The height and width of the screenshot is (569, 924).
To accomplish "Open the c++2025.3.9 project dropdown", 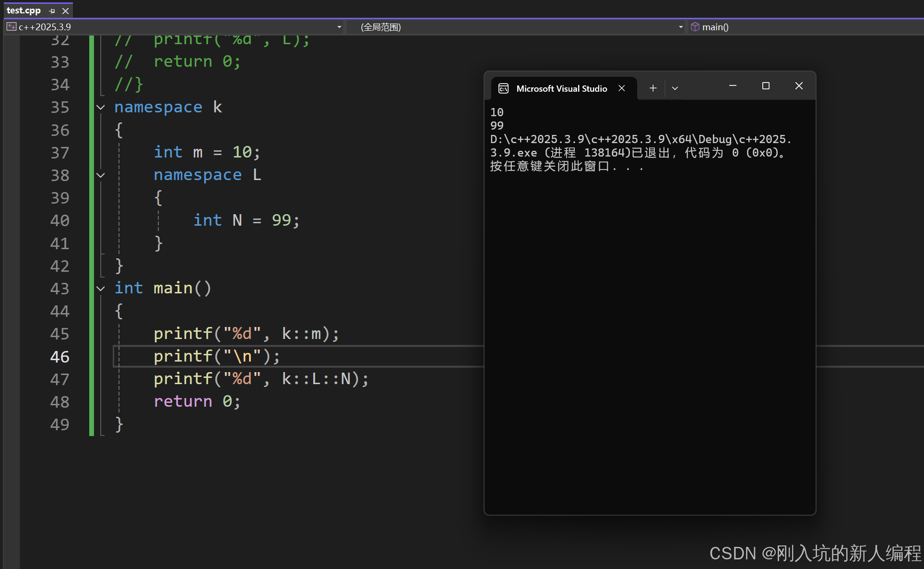I will tap(339, 27).
